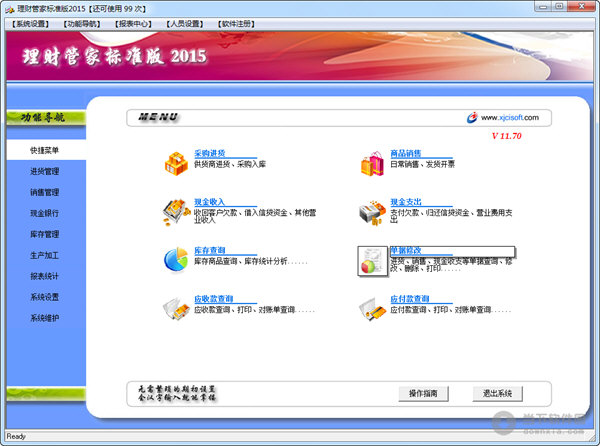
Task: Click the 单据修改 document edit icon
Action: pyautogui.click(x=371, y=260)
